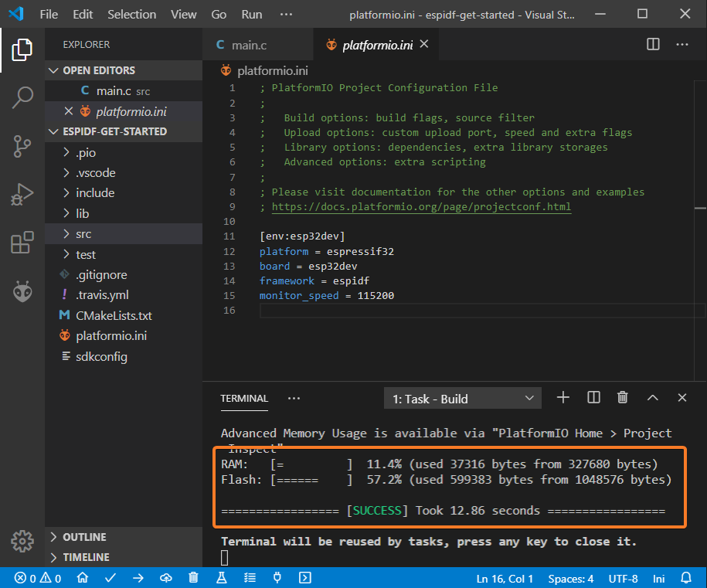Open the terminal selector dropdown Task - Build

[463, 398]
